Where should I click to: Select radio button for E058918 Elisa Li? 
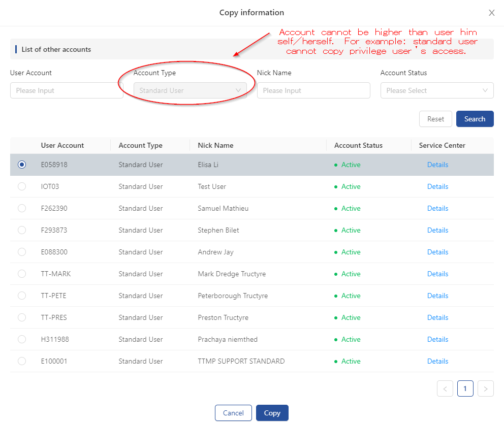click(x=22, y=165)
